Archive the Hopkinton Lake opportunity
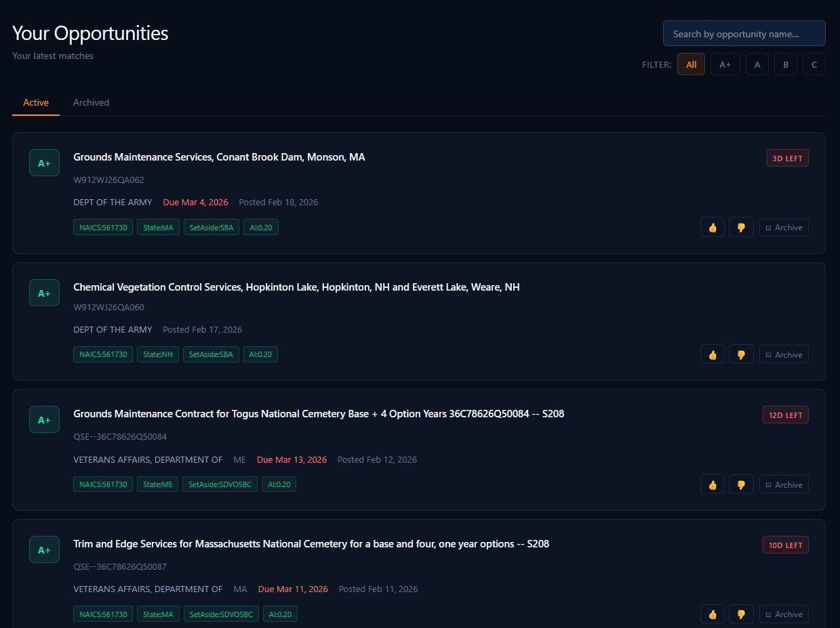The image size is (840, 628). (784, 354)
